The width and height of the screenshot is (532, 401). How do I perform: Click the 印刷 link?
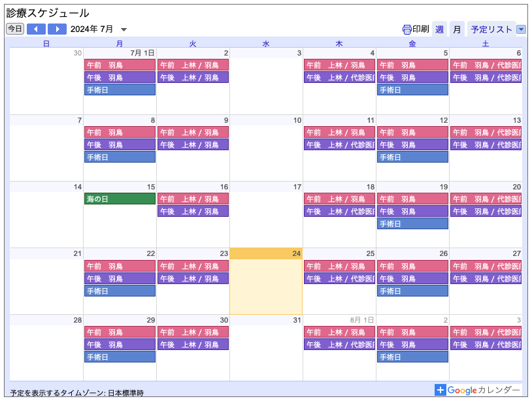pyautogui.click(x=420, y=29)
